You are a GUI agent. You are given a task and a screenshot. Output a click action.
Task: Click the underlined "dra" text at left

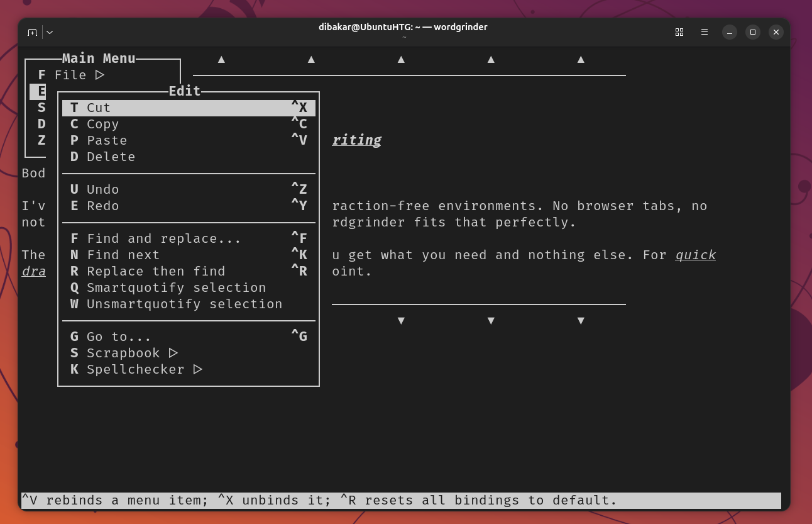tap(34, 271)
